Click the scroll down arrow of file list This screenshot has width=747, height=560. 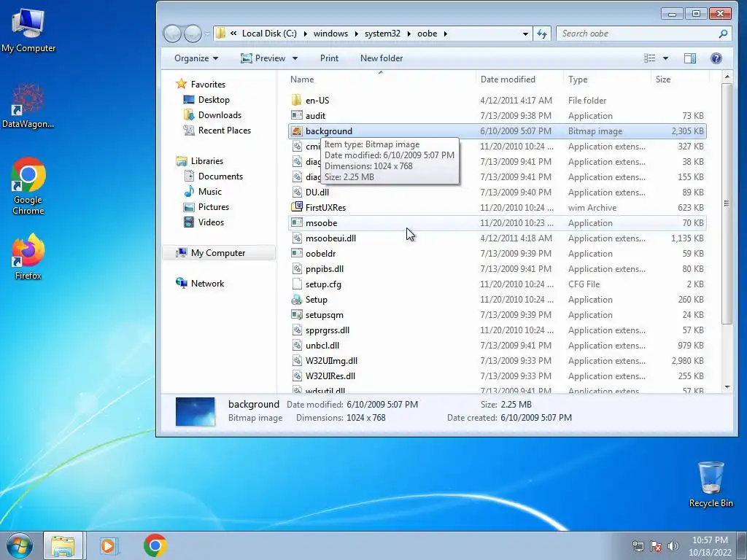[727, 387]
